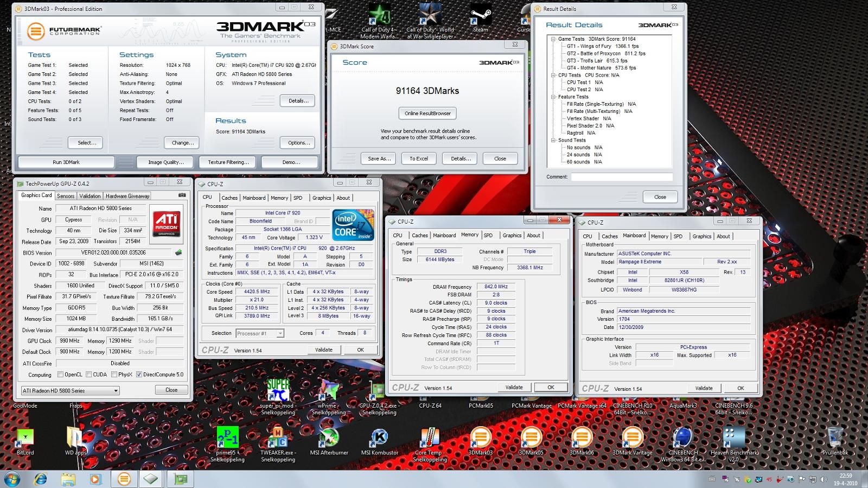Open SPD tab in CPU-Z memory window
The height and width of the screenshot is (488, 868).
pos(488,236)
